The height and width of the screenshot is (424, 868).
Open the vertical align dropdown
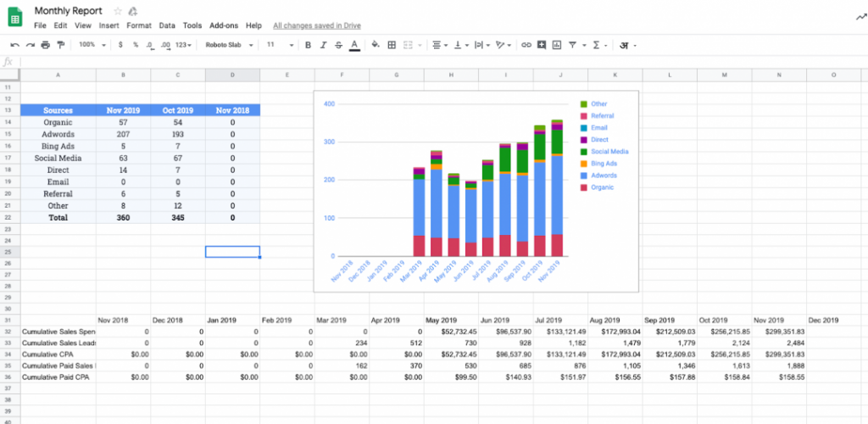tap(461, 45)
